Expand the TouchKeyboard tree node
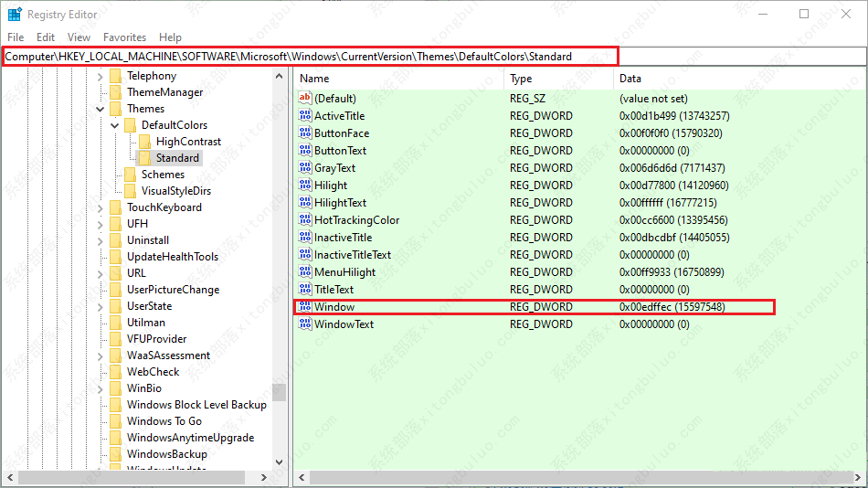 click(101, 208)
